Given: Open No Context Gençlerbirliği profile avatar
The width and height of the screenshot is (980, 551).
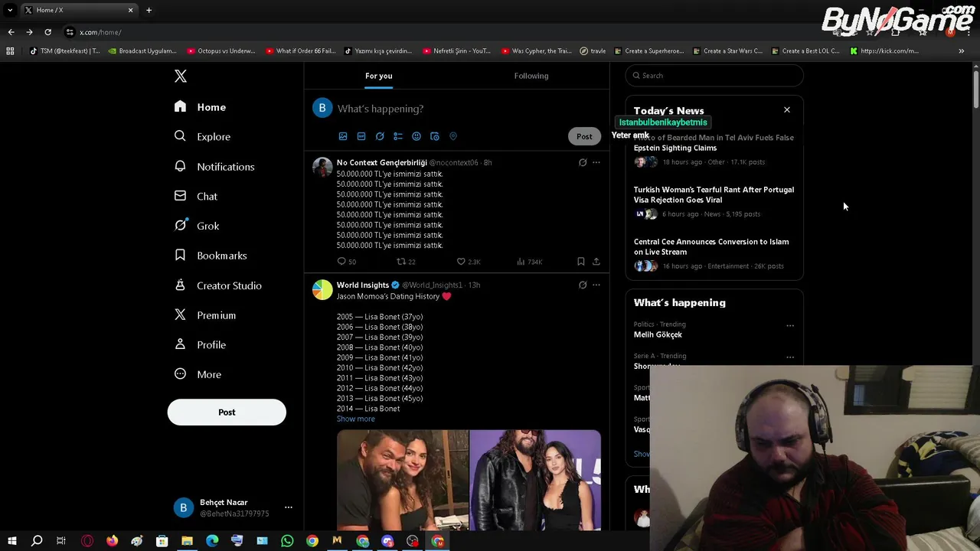Looking at the screenshot, I should pyautogui.click(x=322, y=168).
